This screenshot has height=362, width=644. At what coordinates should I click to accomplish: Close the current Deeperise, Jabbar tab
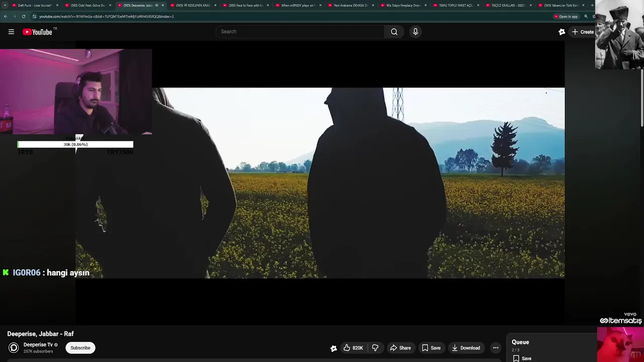[163, 5]
